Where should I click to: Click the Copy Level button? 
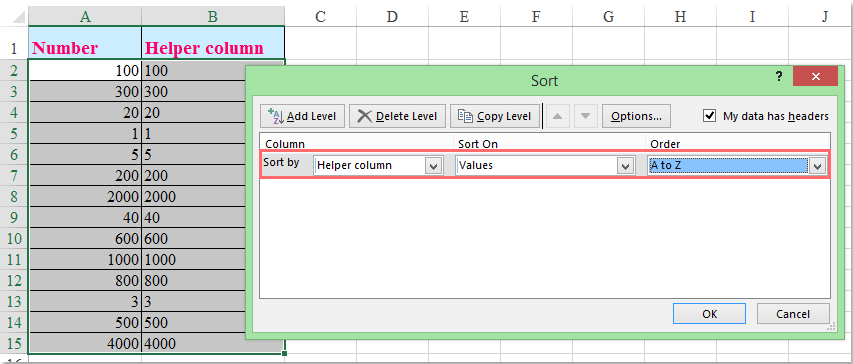[x=495, y=116]
